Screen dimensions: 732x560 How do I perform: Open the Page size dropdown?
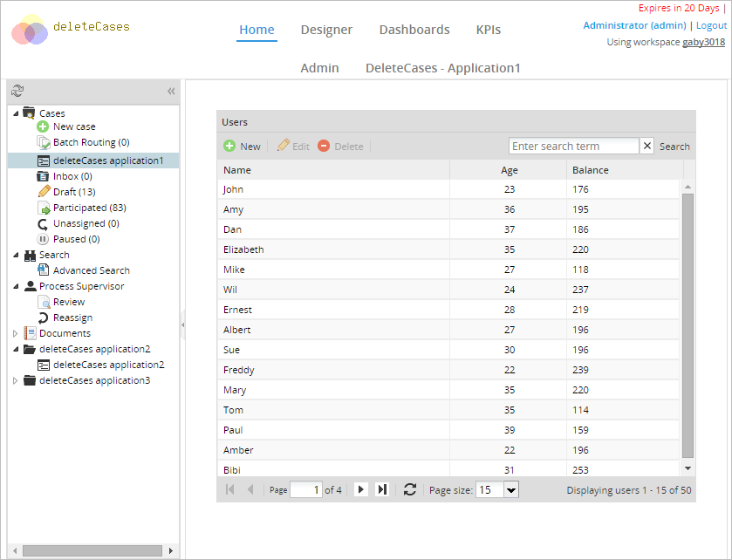(x=510, y=490)
